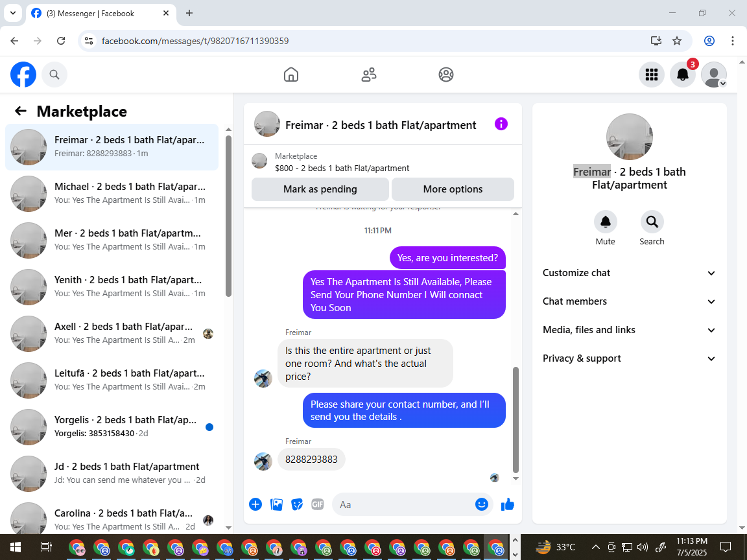Choose a GIF icon in composer
747x560 pixels.
coord(317,504)
